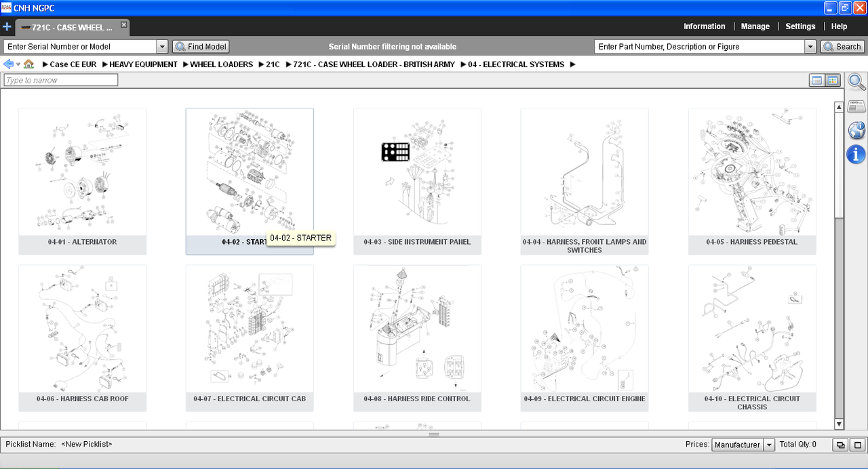Screen dimensions: 868x469
Task: Navigate to Case CE EUR breadcrumb
Action: pos(73,64)
